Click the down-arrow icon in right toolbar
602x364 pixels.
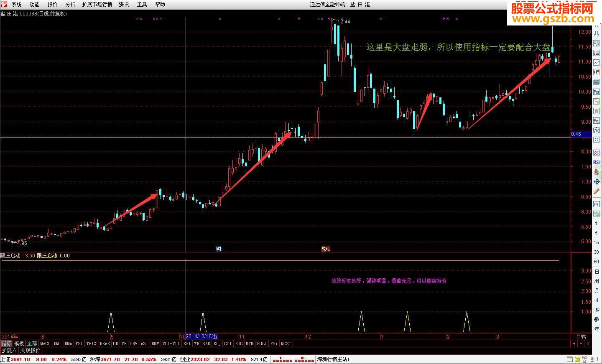tap(597, 34)
